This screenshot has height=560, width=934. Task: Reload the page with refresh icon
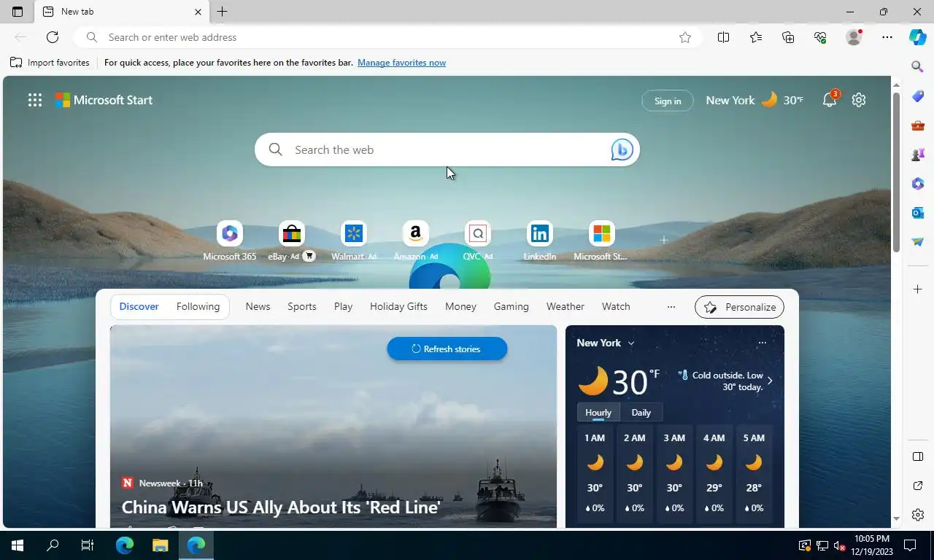click(53, 37)
